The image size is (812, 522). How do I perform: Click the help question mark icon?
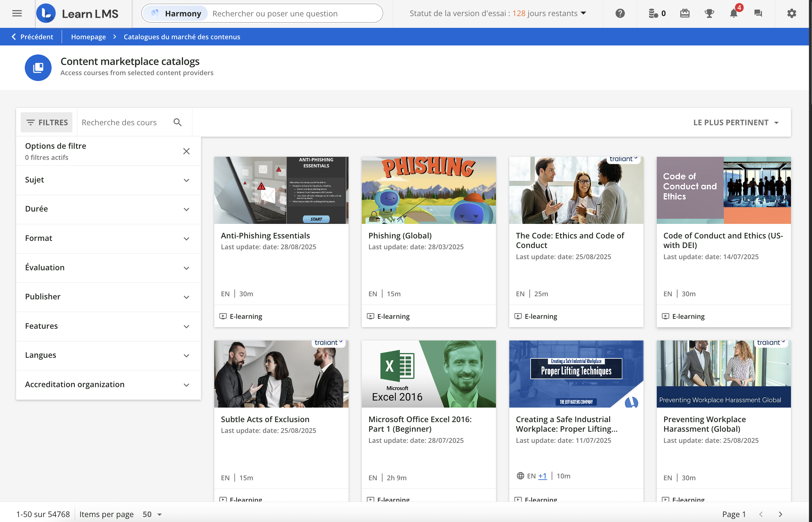click(x=620, y=14)
